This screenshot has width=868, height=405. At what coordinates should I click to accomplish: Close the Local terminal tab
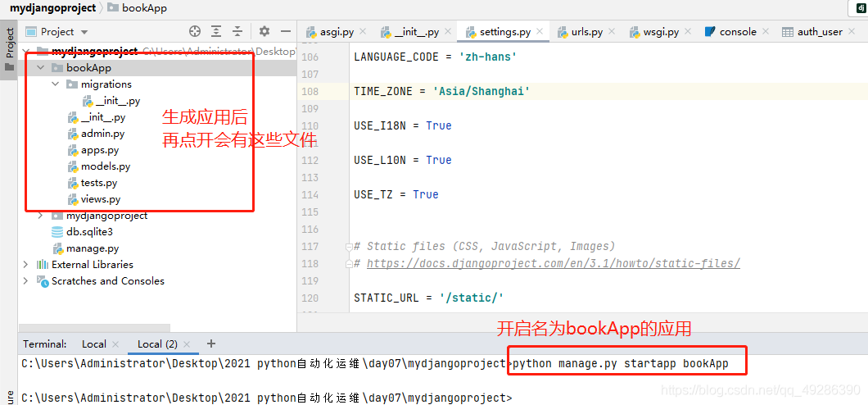[x=115, y=344]
